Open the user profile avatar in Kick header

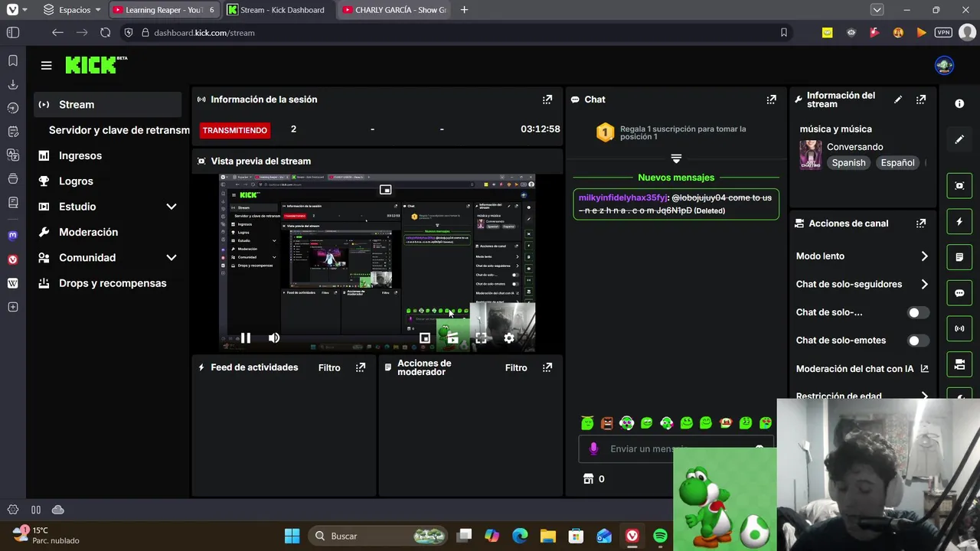[944, 65]
